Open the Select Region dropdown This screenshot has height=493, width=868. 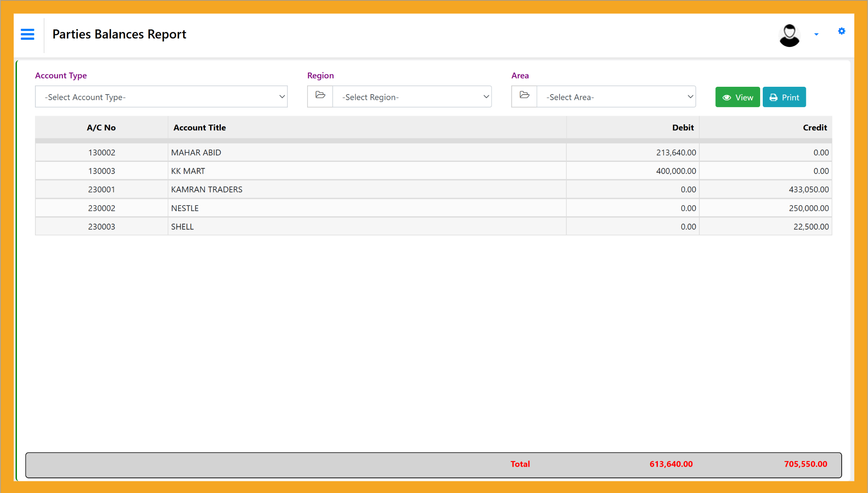pos(412,97)
